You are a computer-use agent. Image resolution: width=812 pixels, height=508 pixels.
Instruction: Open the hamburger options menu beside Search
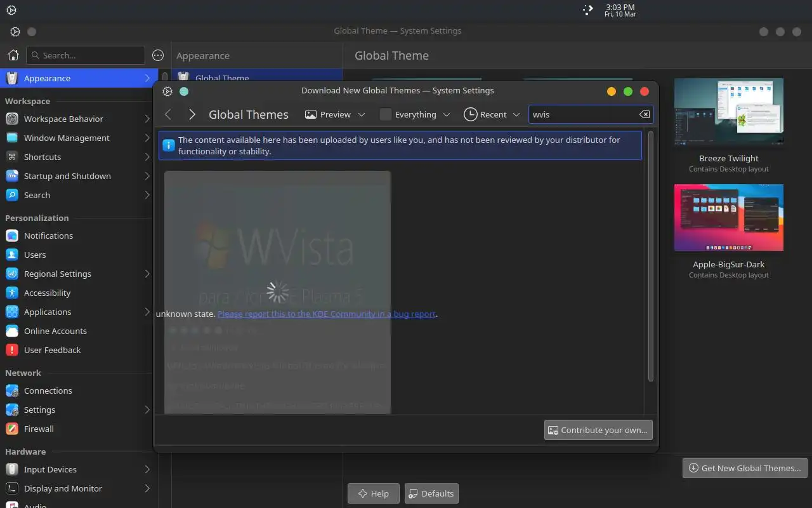[x=158, y=55]
